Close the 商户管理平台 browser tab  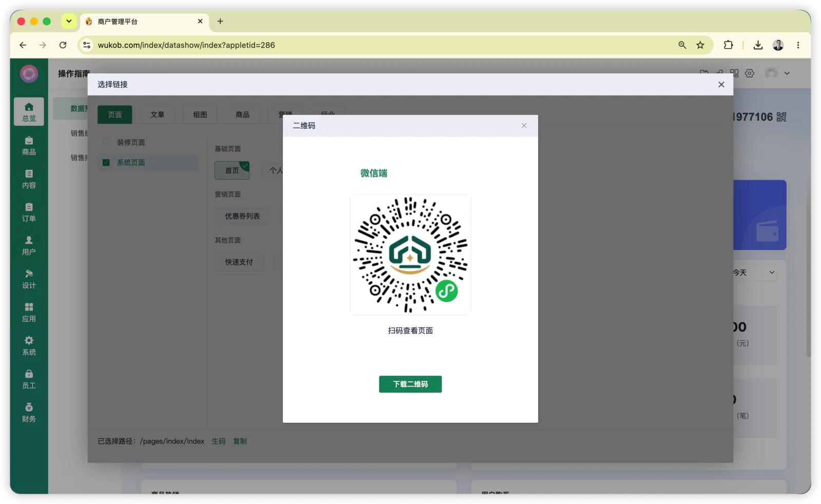pos(200,21)
